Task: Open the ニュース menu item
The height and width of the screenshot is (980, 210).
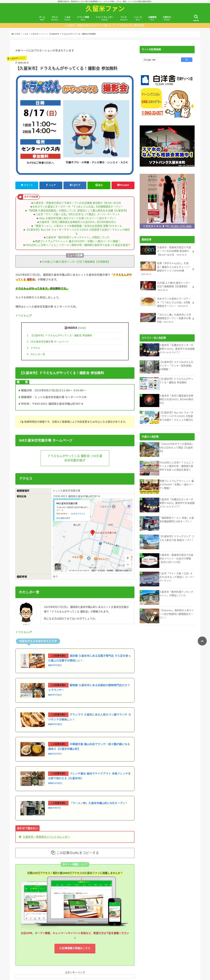Action: pos(138,18)
